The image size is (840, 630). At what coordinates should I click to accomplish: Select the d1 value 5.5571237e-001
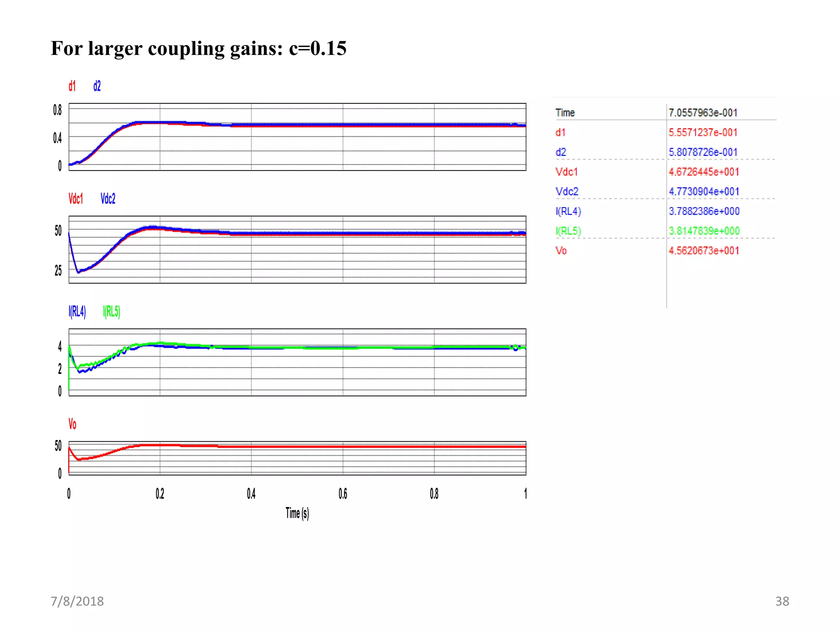pyautogui.click(x=703, y=132)
